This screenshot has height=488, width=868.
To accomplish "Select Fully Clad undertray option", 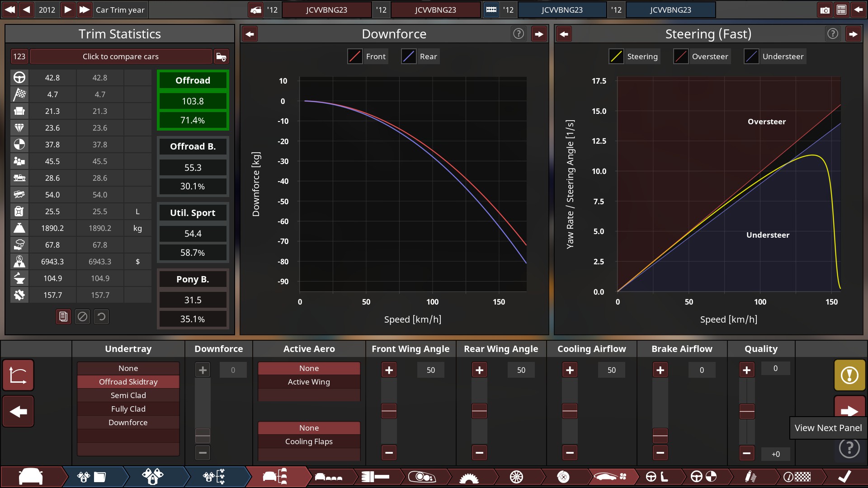I will [128, 409].
